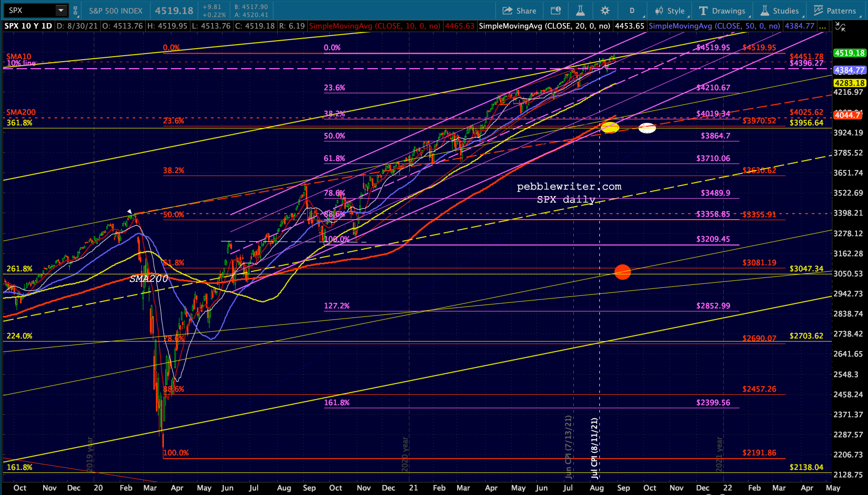Select the blue SimpleMovingAvg 50 study label
Viewport: 868px width, 495px height.
(715, 26)
